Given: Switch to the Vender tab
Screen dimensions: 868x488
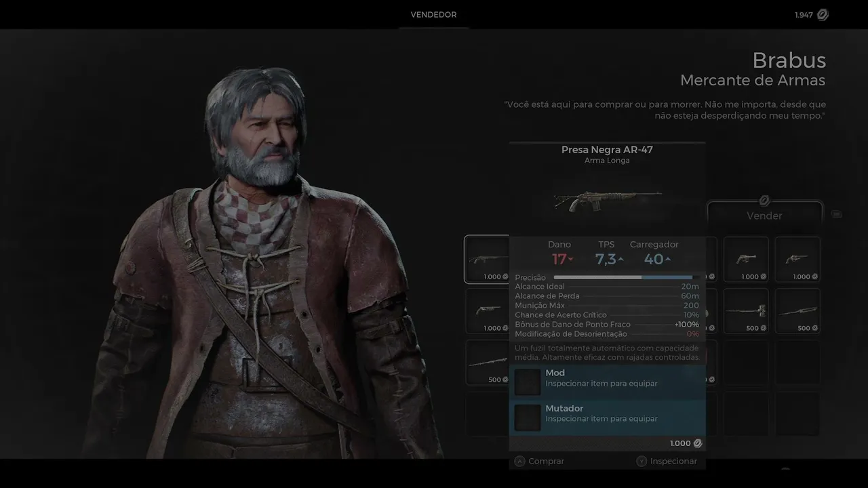Looking at the screenshot, I should click(x=764, y=216).
